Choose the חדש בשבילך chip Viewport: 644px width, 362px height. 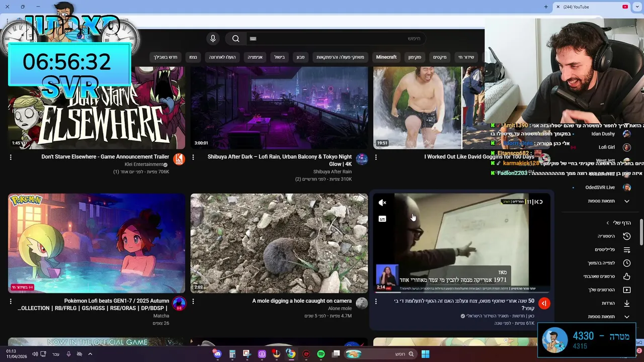tap(166, 57)
